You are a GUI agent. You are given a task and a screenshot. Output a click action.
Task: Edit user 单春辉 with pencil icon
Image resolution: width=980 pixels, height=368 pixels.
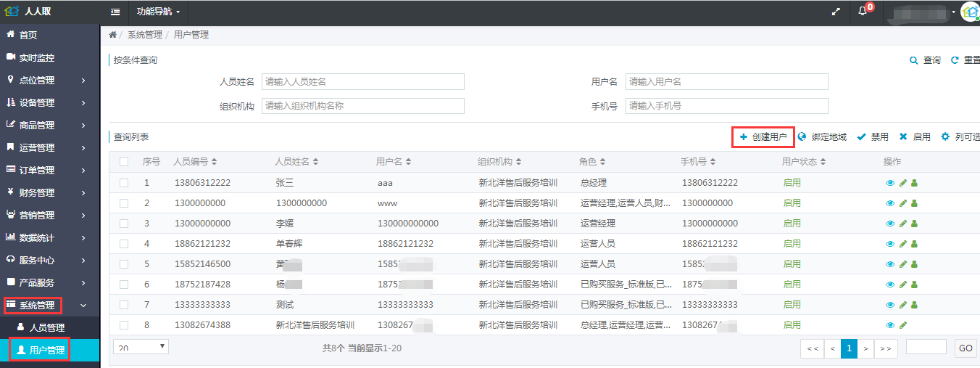pos(902,244)
